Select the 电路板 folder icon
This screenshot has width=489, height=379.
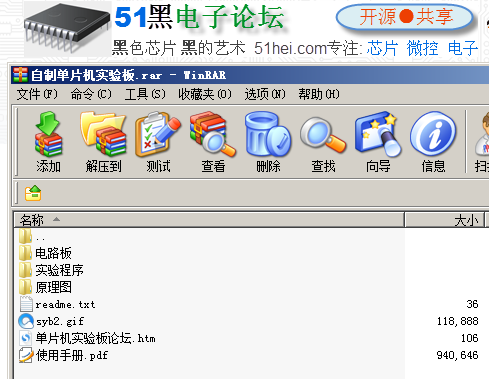[x=25, y=253]
